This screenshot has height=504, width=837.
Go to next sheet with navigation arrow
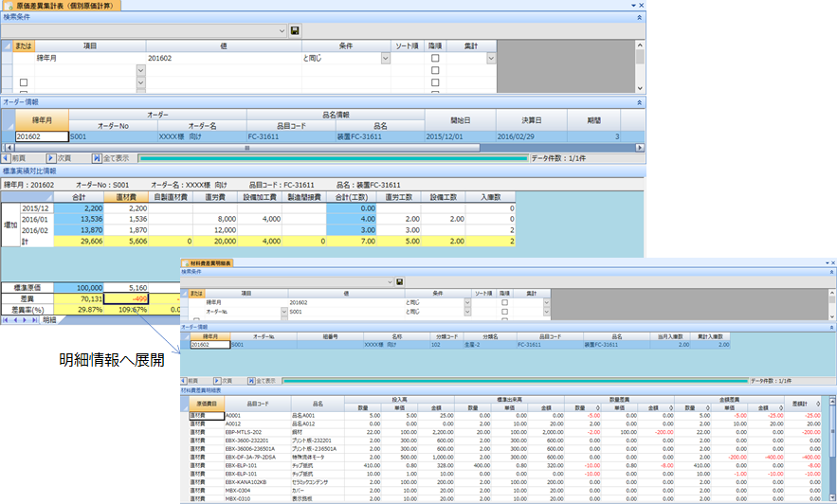(25, 320)
